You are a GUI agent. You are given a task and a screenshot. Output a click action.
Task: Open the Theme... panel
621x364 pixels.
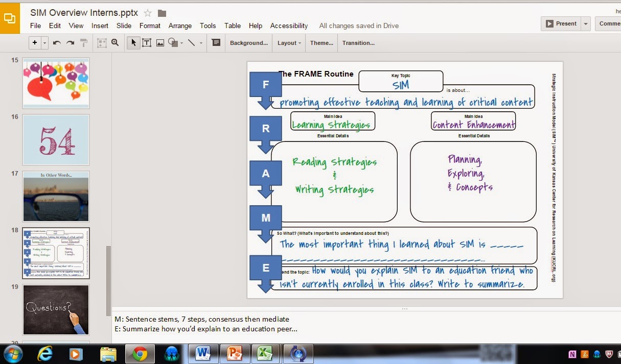321,43
